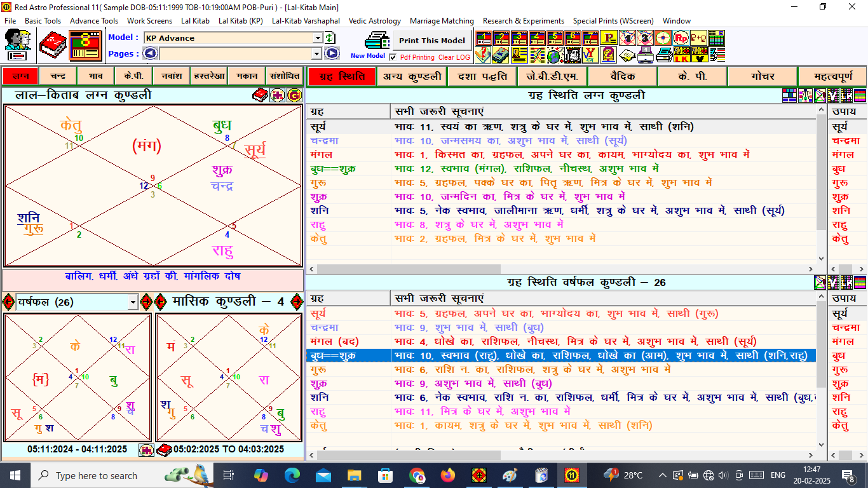Go to next page with right arrow button
Image resolution: width=868 pixels, height=488 pixels.
332,54
